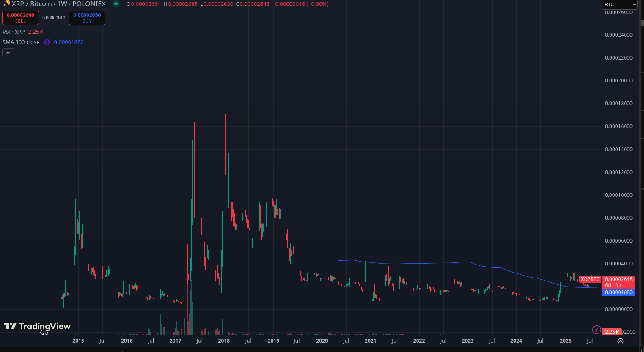The height and width of the screenshot is (352, 644).
Task: Click the 0.00008000 price axis label
Action: point(619,218)
